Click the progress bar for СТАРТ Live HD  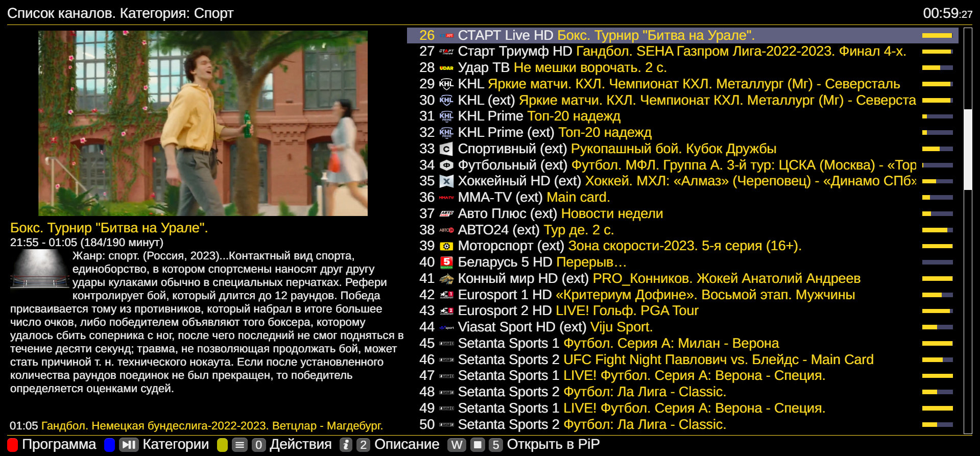point(937,36)
